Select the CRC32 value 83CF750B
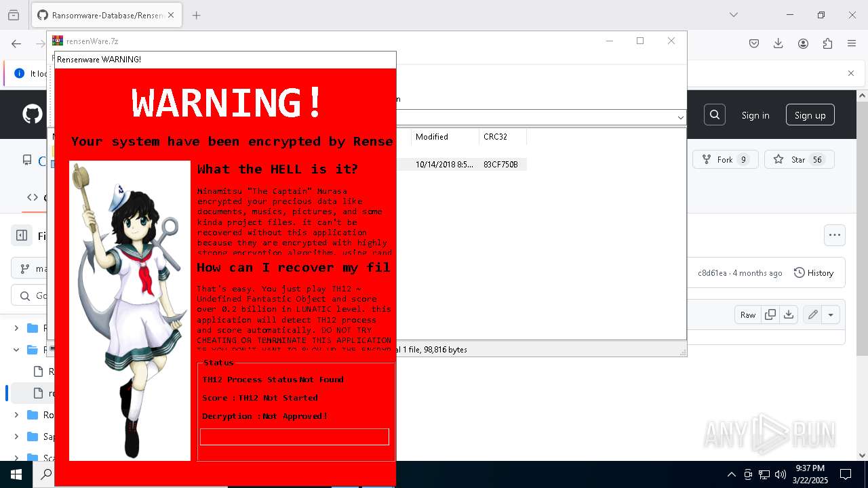Screen dimensions: 868x488 click(x=500, y=164)
